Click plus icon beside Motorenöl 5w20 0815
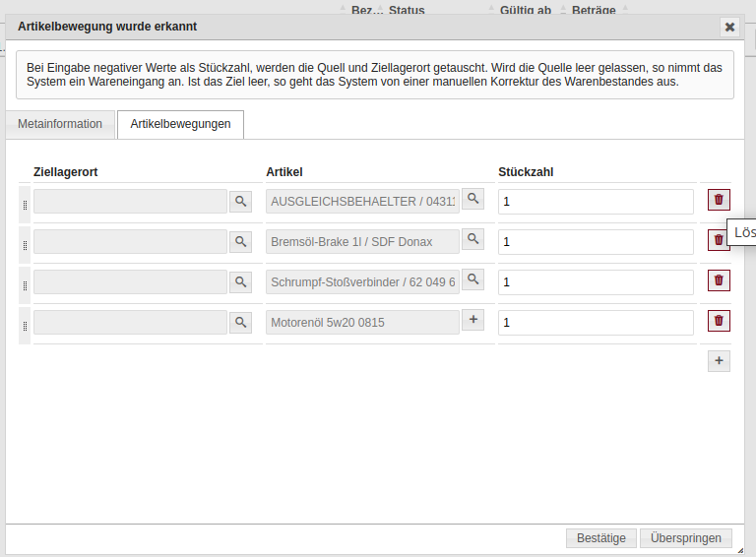The width and height of the screenshot is (756, 557). pos(473,320)
